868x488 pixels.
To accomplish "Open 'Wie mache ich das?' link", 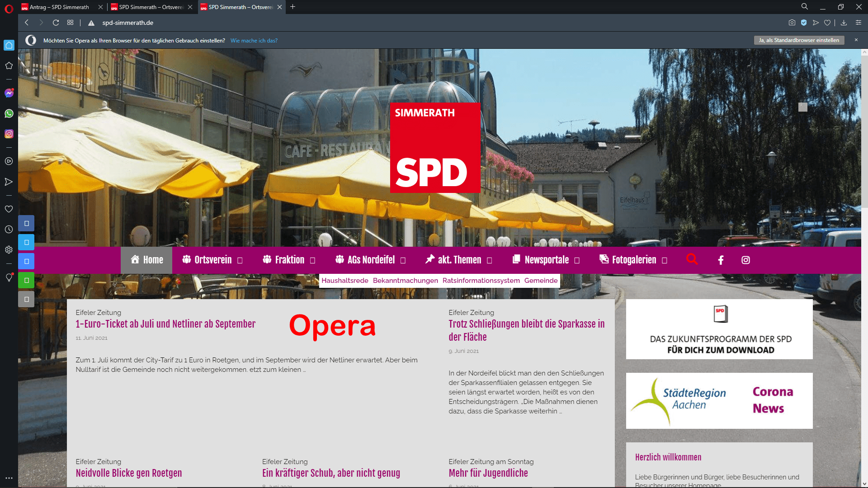I will pos(254,41).
